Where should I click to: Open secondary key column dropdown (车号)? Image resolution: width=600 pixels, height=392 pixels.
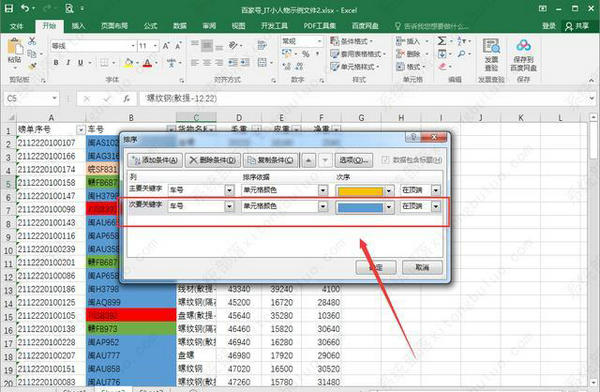[x=229, y=206]
